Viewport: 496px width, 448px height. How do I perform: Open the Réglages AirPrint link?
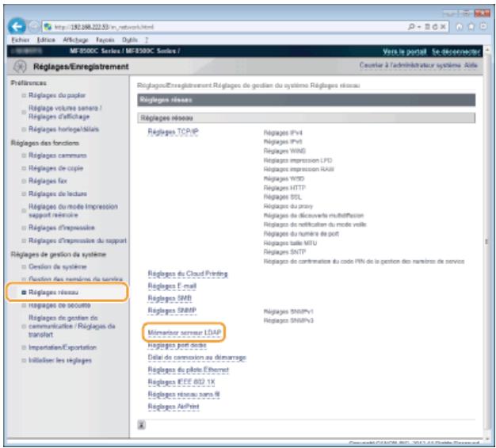174,407
